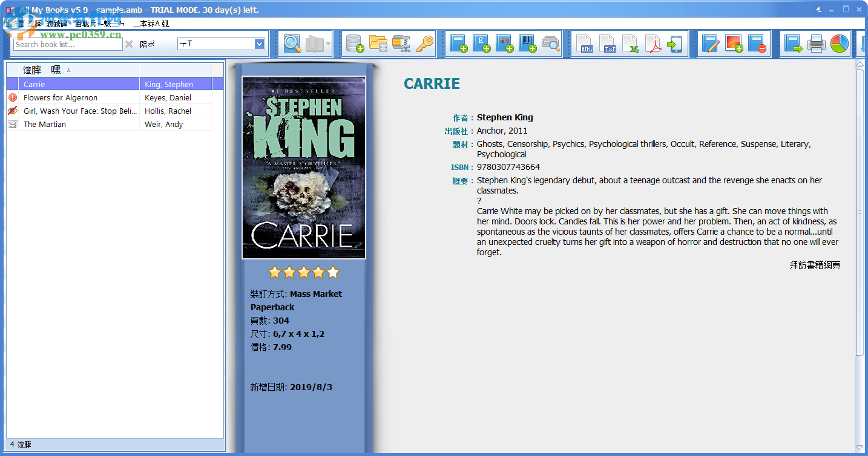
Task: Compress database with the clamp icon
Action: coord(401,44)
